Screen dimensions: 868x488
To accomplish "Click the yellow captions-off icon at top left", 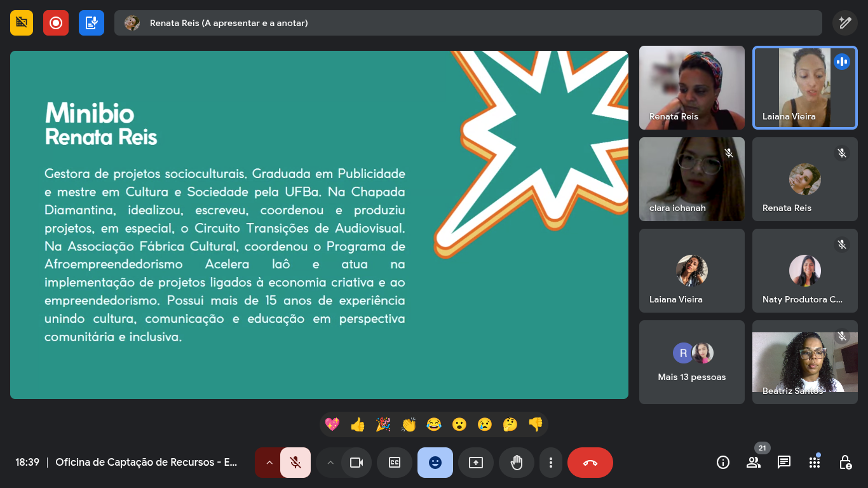I will [x=22, y=23].
